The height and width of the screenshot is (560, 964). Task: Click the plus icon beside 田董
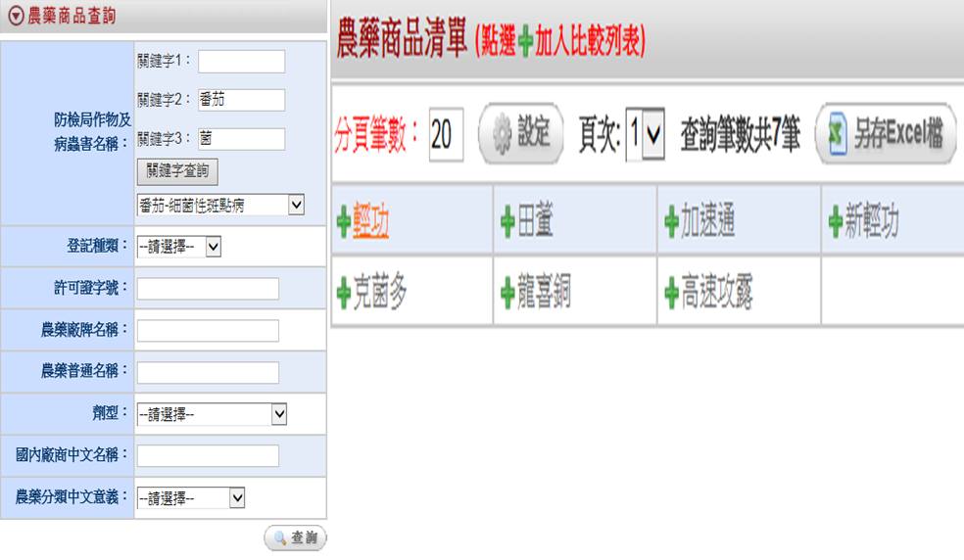506,224
